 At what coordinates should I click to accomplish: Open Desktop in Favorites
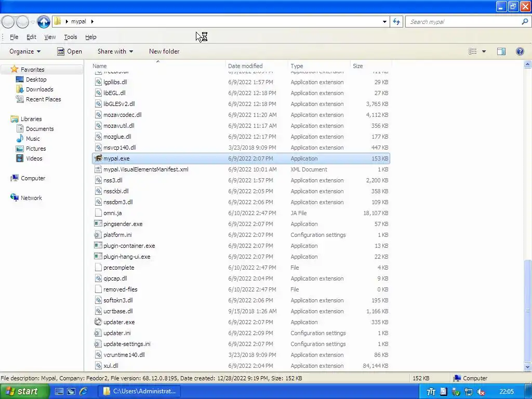point(36,79)
